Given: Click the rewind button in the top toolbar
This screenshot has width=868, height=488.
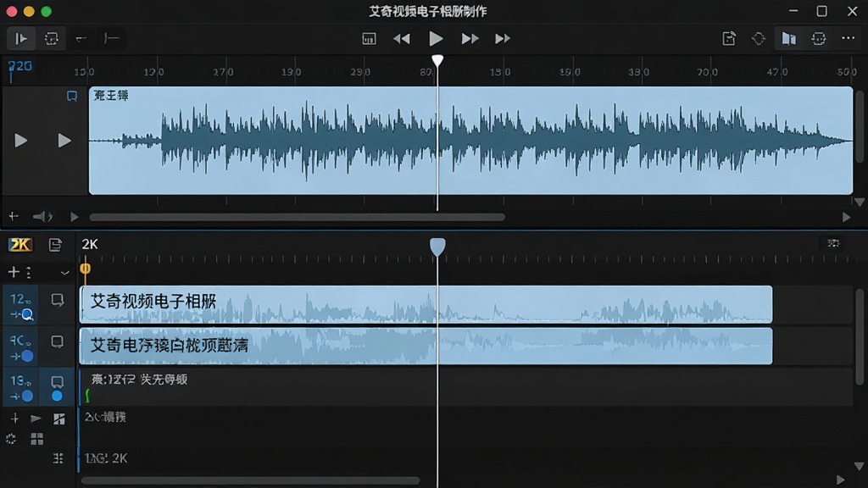Looking at the screenshot, I should tap(401, 39).
